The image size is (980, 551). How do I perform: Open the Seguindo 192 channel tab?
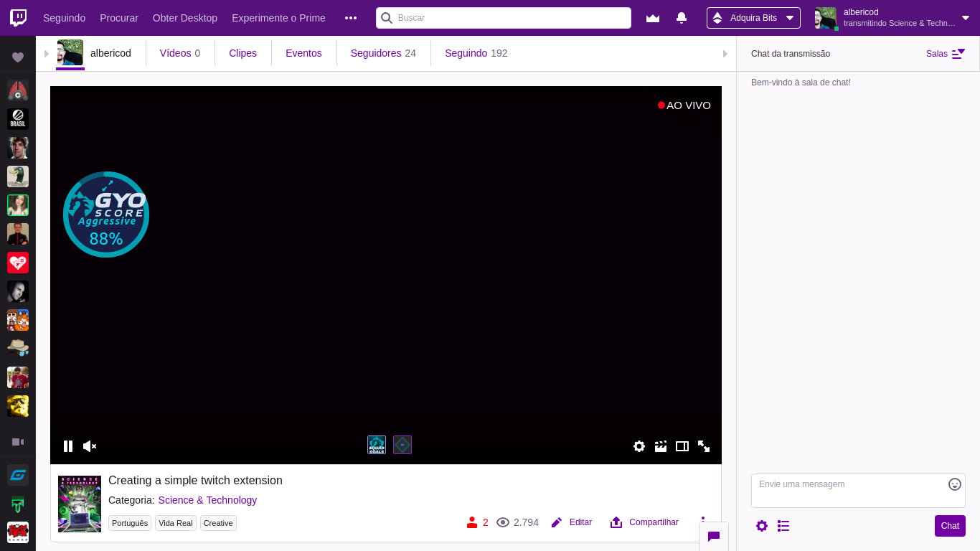point(476,53)
